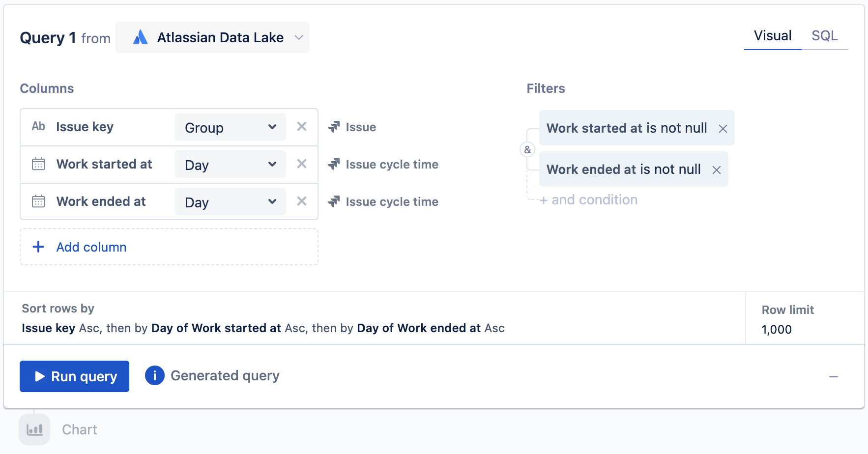Edit the Row limit value

click(777, 330)
